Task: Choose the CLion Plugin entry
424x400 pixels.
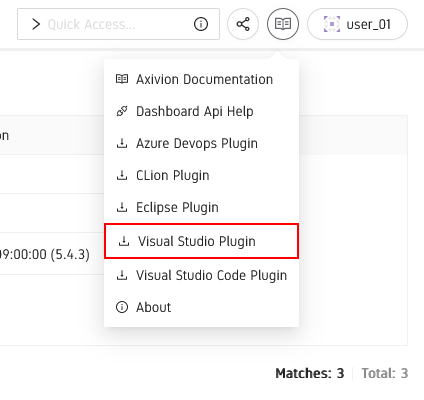Action: click(x=201, y=175)
